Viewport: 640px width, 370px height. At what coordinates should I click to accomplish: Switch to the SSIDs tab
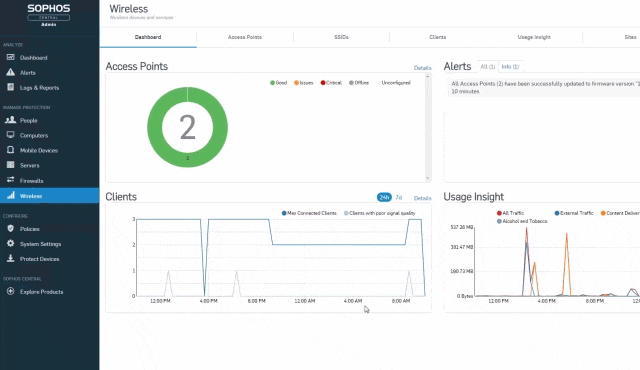(x=341, y=37)
